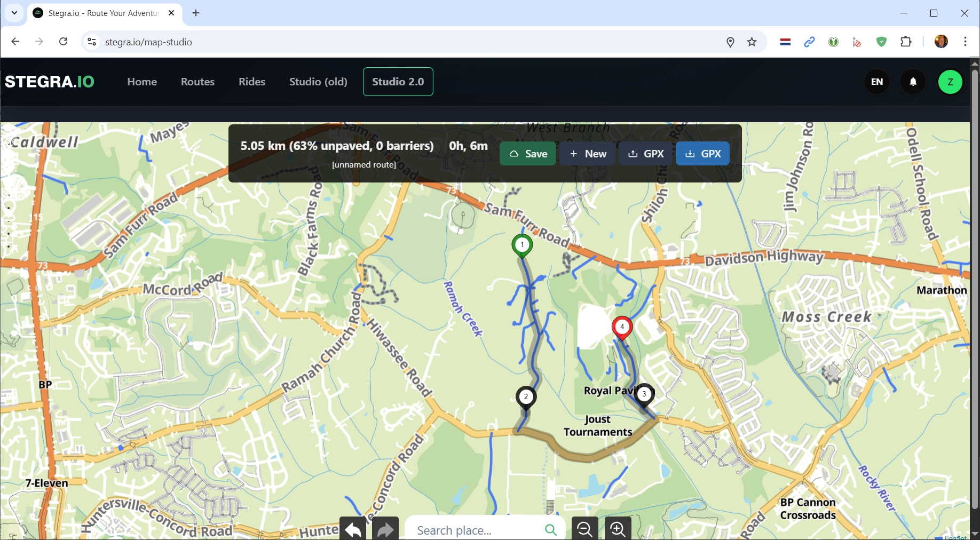Open browser extensions puzzle icon
980x540 pixels.
coord(906,42)
